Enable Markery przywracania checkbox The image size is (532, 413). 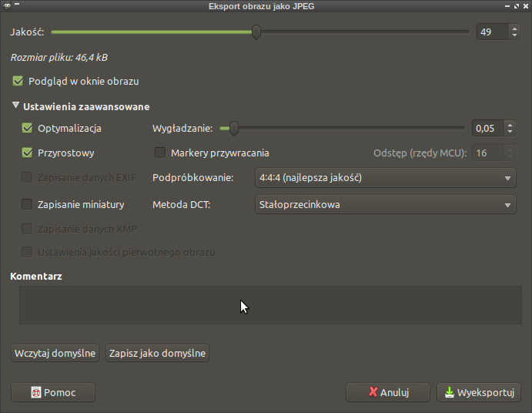[x=160, y=153]
